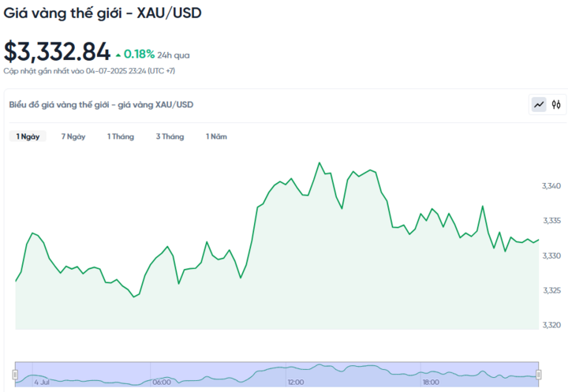Click the chart title Biểu đồ giá vàng

(x=101, y=105)
